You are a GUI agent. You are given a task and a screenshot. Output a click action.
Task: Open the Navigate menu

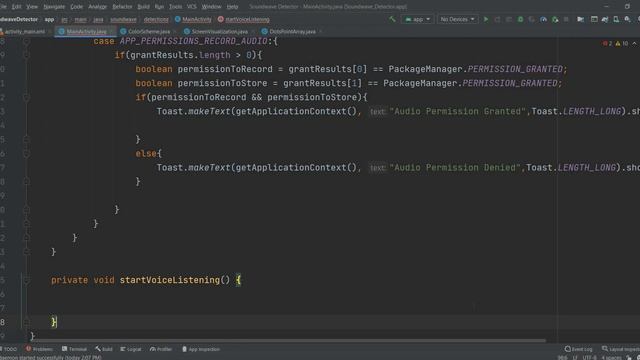click(54, 7)
